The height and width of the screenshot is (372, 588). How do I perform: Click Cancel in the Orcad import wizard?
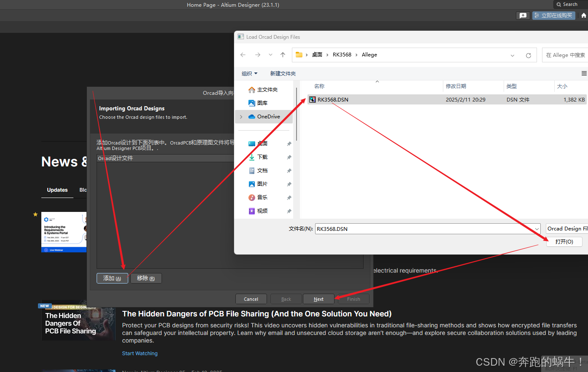pyautogui.click(x=251, y=299)
